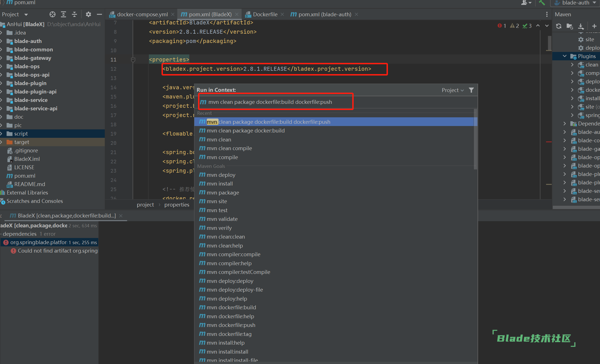
Task: Select the script folder
Action: coord(52,134)
